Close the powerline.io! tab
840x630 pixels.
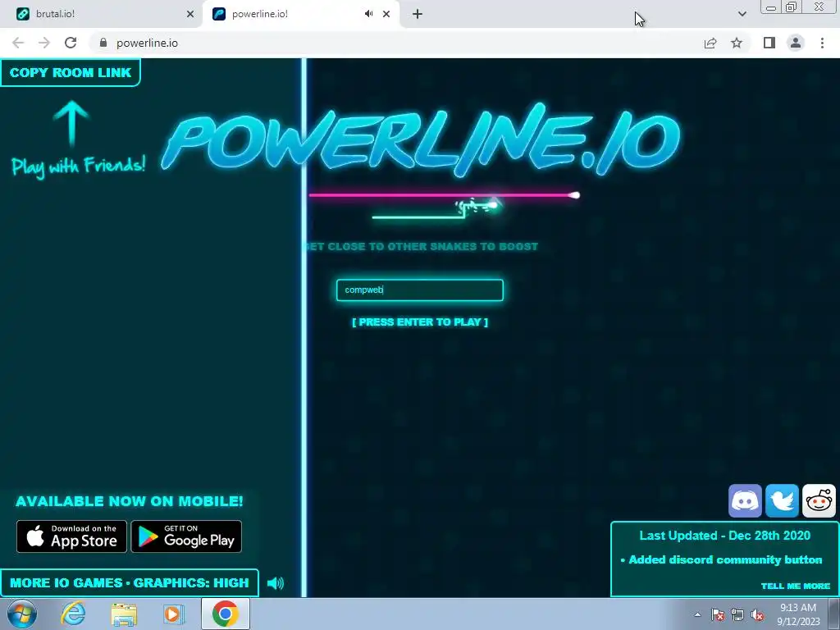click(386, 14)
